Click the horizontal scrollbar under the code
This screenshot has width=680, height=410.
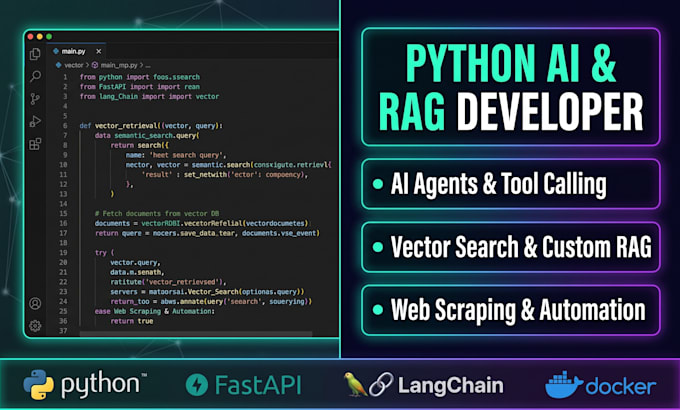point(196,334)
